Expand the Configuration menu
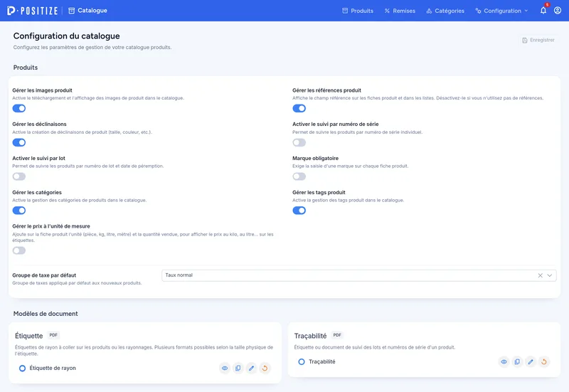Image resolution: width=569 pixels, height=392 pixels. point(502,11)
